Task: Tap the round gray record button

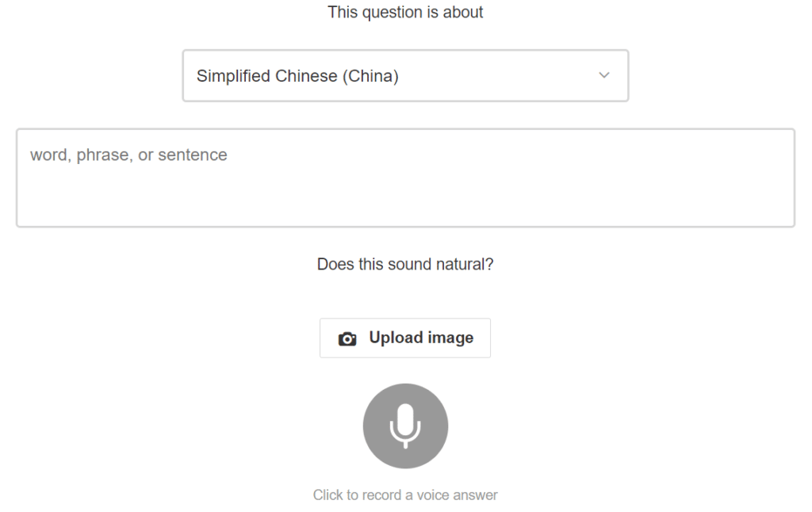Action: coord(405,426)
